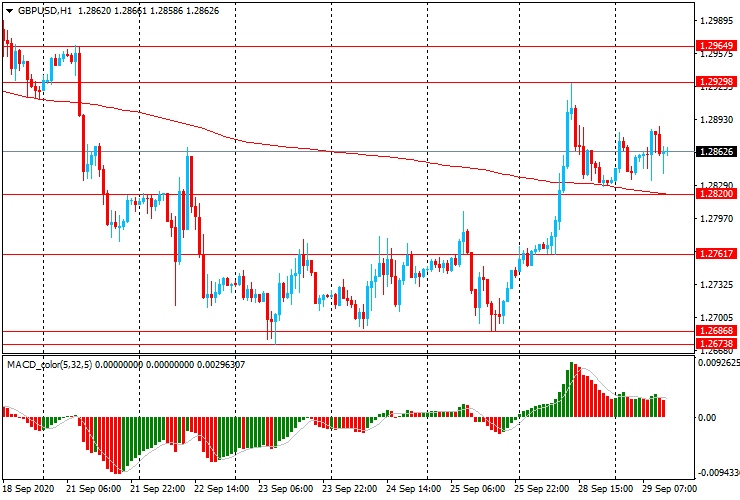This screenshot has width=740, height=500.
Task: Click the 1.2989 price scale value
Action: pyautogui.click(x=716, y=20)
